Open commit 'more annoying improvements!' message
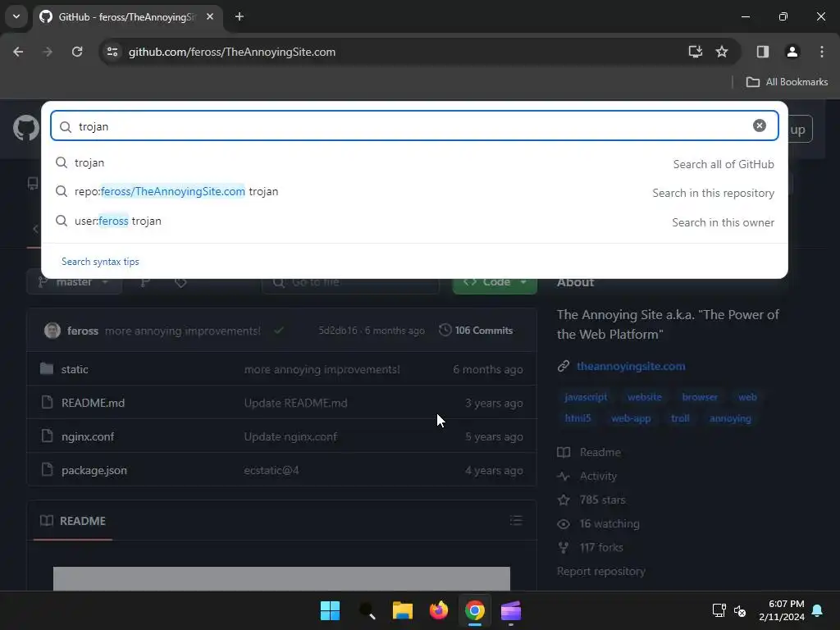Viewport: 840px width, 630px height. 183,331
